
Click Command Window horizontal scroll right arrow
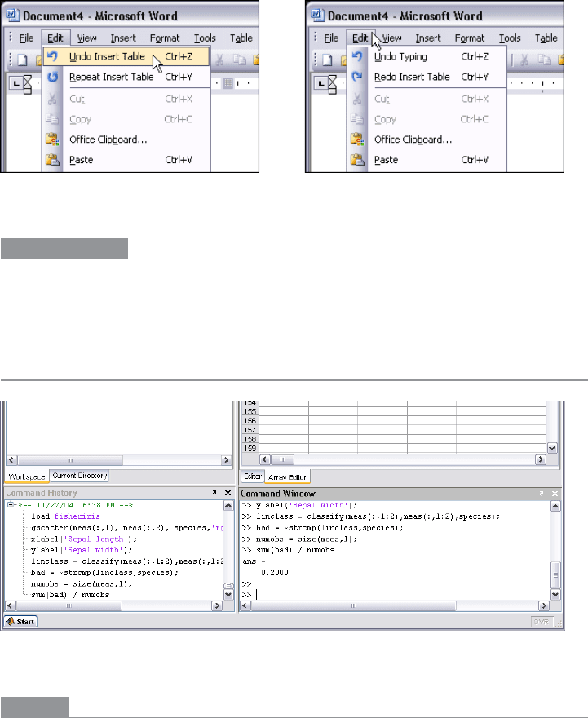pos(544,605)
